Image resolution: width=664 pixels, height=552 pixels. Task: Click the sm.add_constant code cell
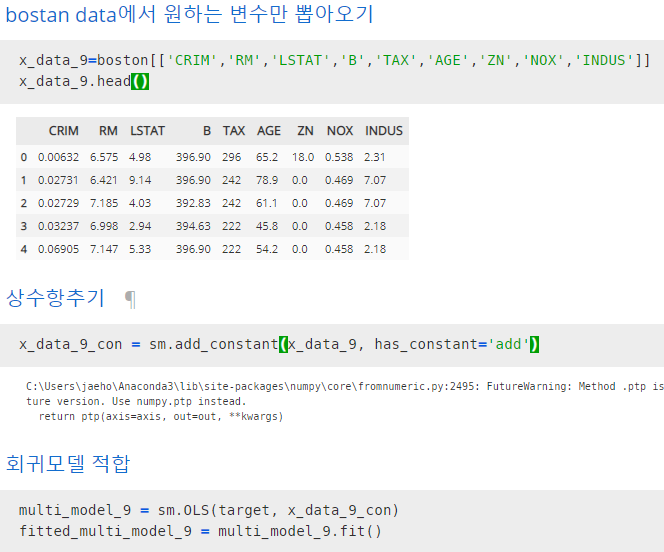(x=332, y=345)
